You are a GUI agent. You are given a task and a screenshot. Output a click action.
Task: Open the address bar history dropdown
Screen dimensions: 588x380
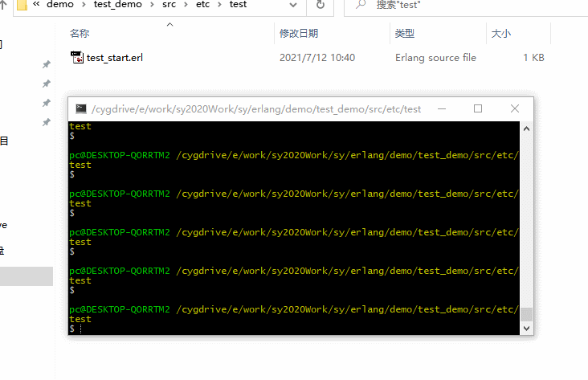point(293,6)
